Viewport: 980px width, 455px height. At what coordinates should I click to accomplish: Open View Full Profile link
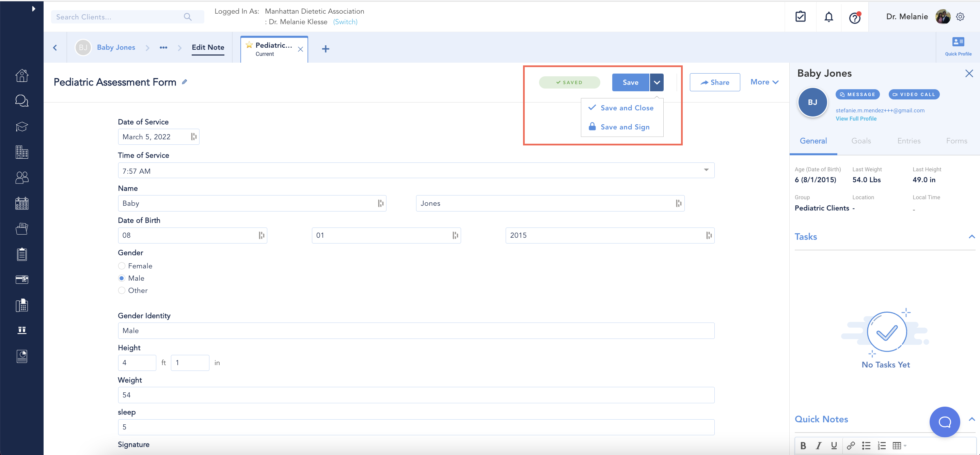(x=856, y=118)
